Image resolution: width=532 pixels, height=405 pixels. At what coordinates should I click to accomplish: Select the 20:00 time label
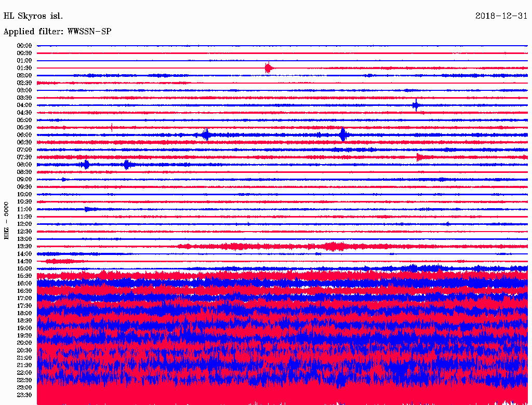(24, 343)
